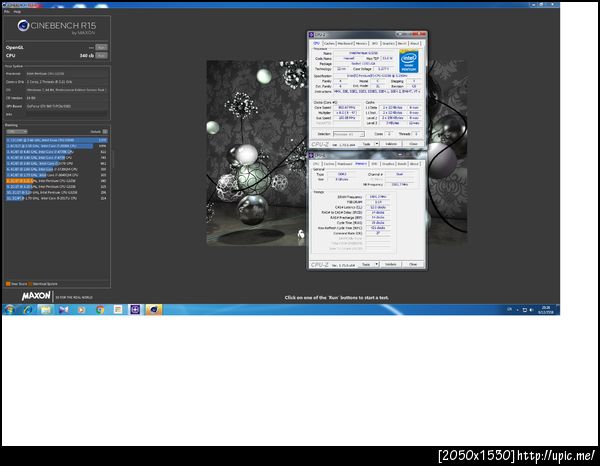The image size is (600, 466).
Task: Open the Selection processor dropdown
Action: click(349, 134)
